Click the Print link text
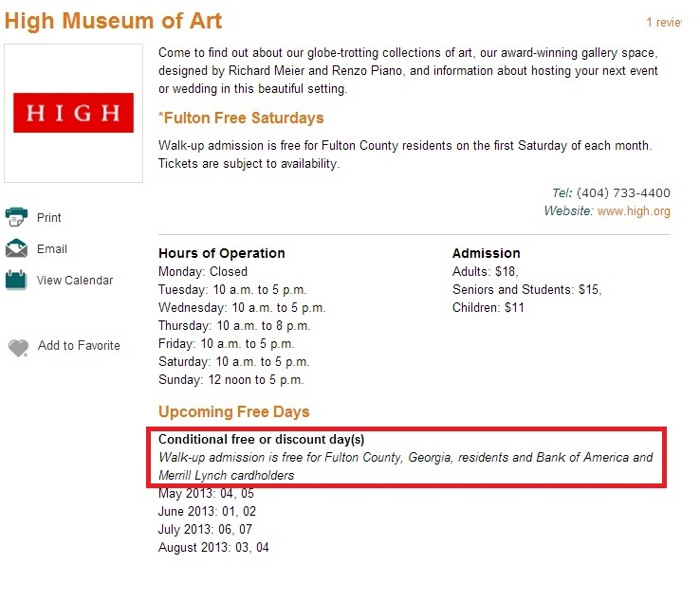This screenshot has width=700, height=601. click(49, 218)
